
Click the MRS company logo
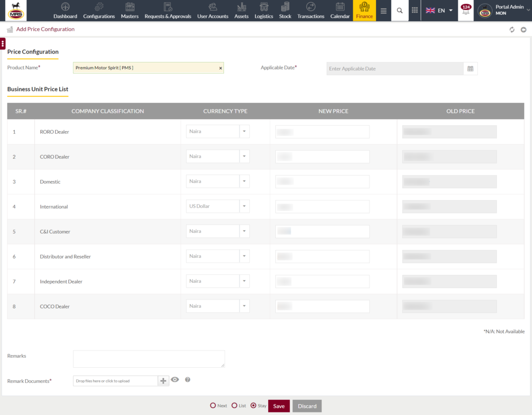click(16, 10)
